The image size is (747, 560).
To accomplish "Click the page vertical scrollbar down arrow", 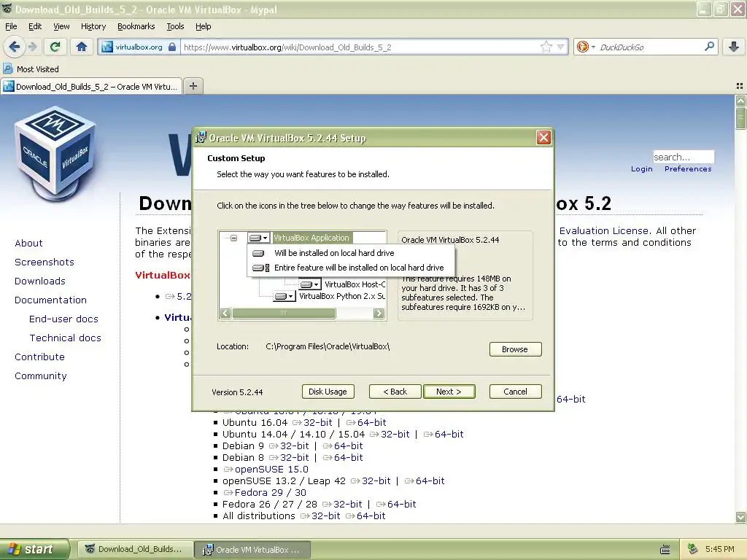I will click(740, 517).
